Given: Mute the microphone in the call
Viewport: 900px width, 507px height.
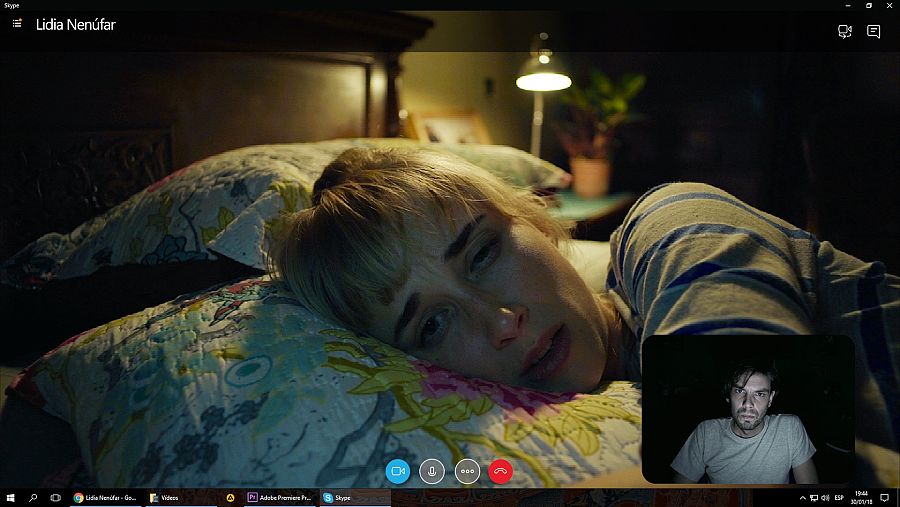Looking at the screenshot, I should click(432, 471).
